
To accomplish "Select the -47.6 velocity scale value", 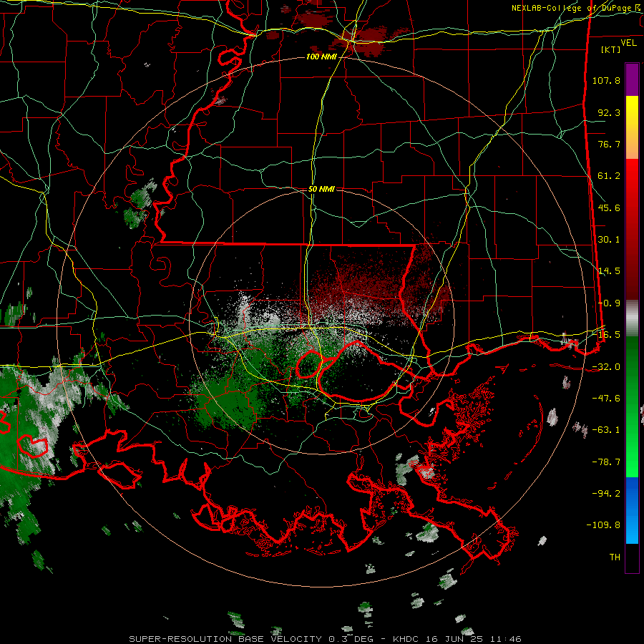I will coord(606,399).
